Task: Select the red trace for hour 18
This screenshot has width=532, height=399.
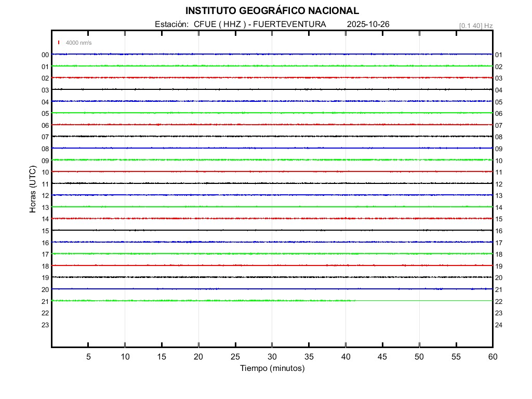Action: pyautogui.click(x=272, y=265)
